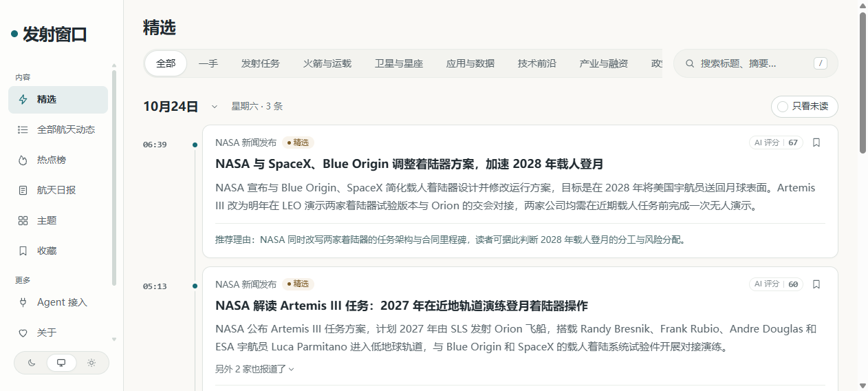This screenshot has width=868, height=391.
Task: Click the AI 评分 67 badge
Action: pos(776,142)
